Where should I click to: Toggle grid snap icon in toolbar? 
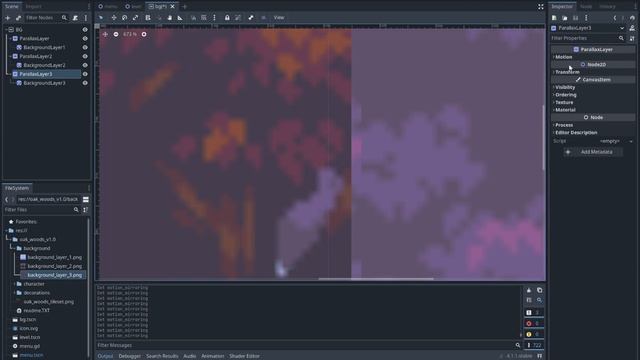[204, 18]
